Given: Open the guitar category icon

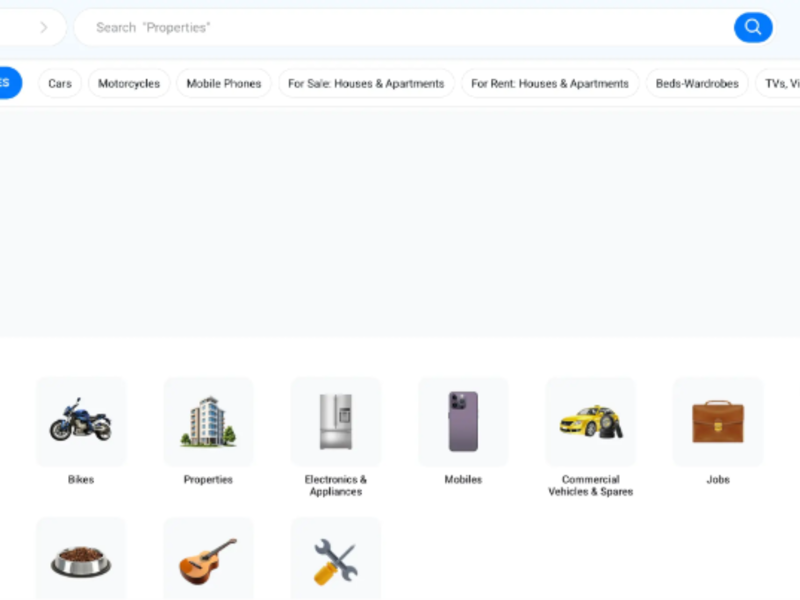Looking at the screenshot, I should pos(208,560).
